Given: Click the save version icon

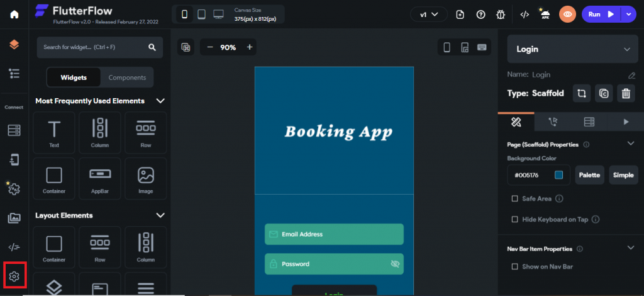Looking at the screenshot, I should pyautogui.click(x=460, y=14).
